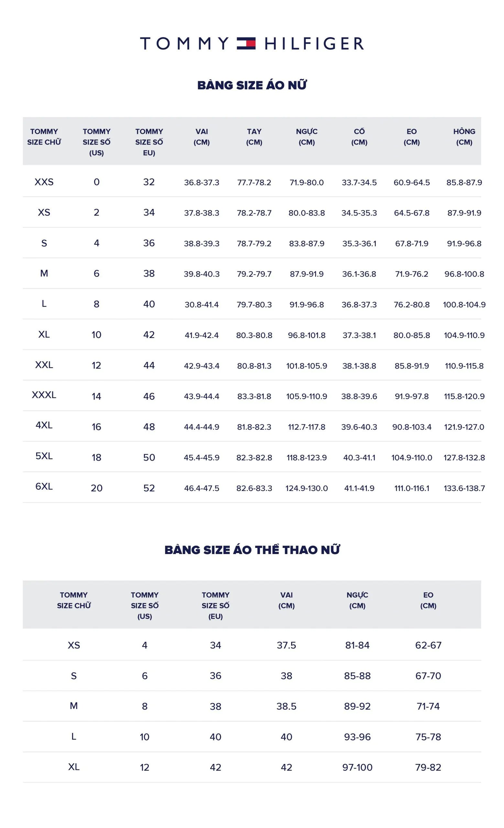
Task: Click the 97-100 bust value
Action: (357, 768)
